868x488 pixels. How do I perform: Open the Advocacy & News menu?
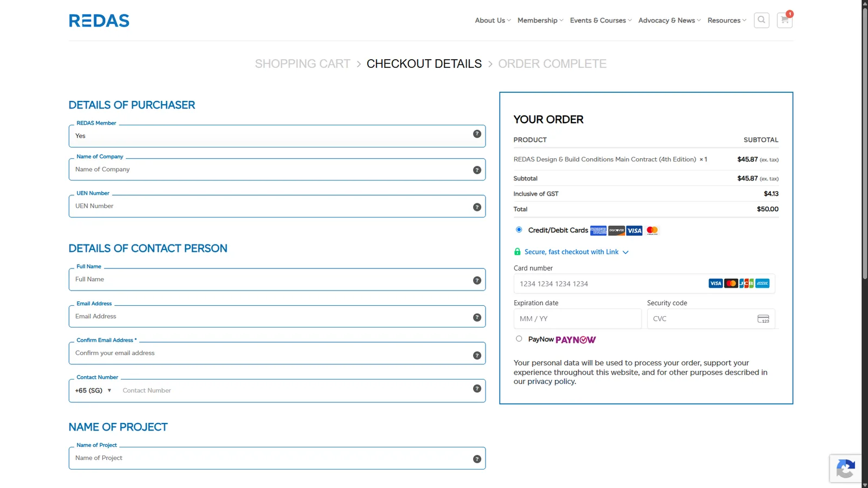[669, 21]
